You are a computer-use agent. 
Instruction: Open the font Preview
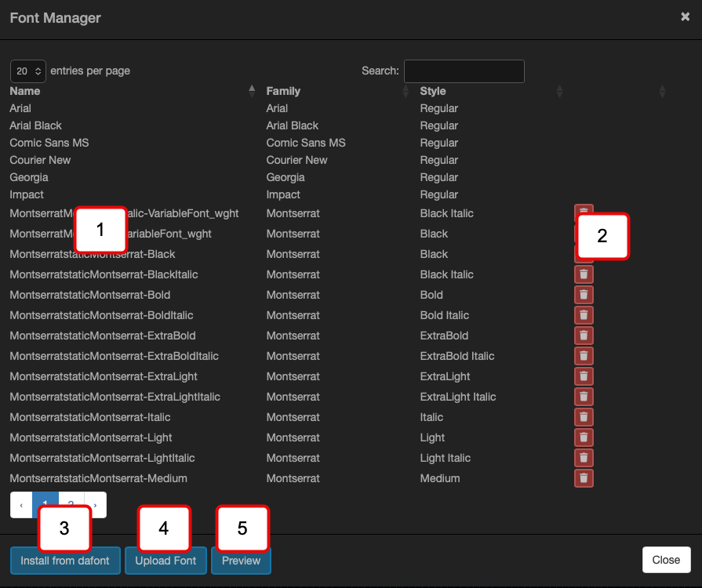tap(241, 561)
